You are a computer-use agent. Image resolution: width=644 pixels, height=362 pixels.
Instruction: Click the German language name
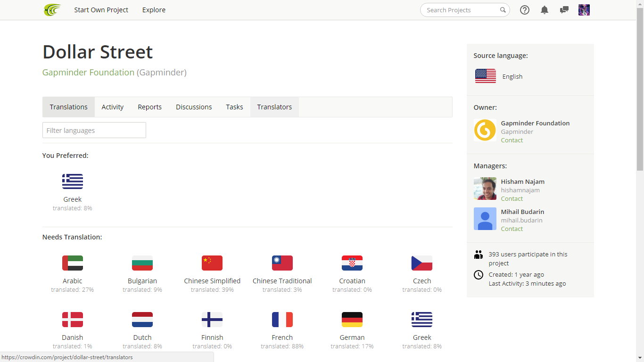(x=352, y=337)
